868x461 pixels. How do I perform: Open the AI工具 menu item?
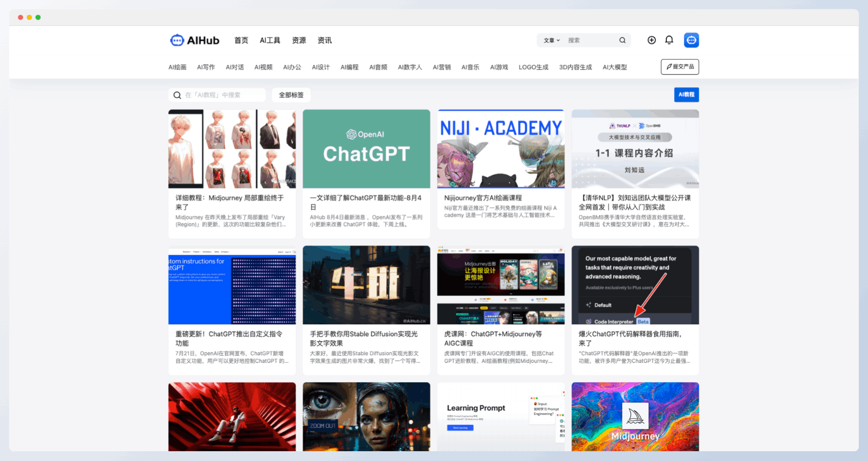(270, 40)
